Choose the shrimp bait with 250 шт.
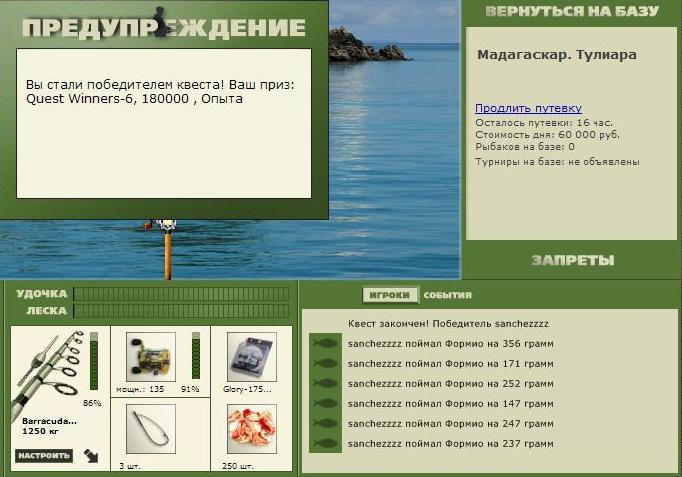This screenshot has width=682, height=477. click(252, 429)
